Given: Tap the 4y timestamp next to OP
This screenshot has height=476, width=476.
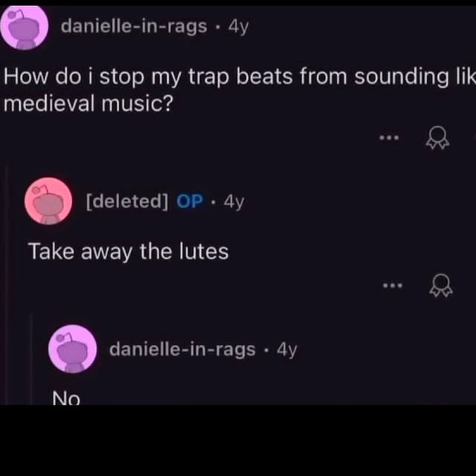Looking at the screenshot, I should click(234, 202).
